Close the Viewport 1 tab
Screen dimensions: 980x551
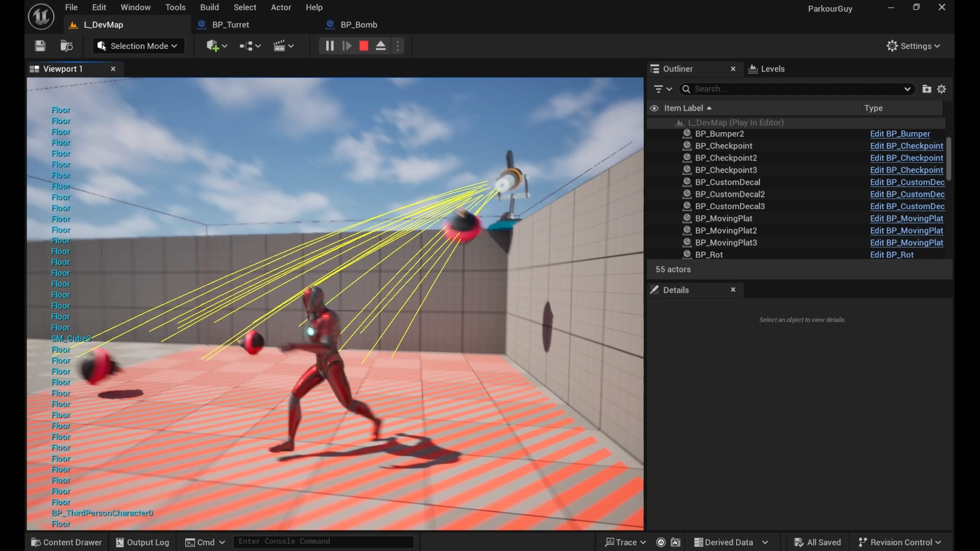coord(113,69)
